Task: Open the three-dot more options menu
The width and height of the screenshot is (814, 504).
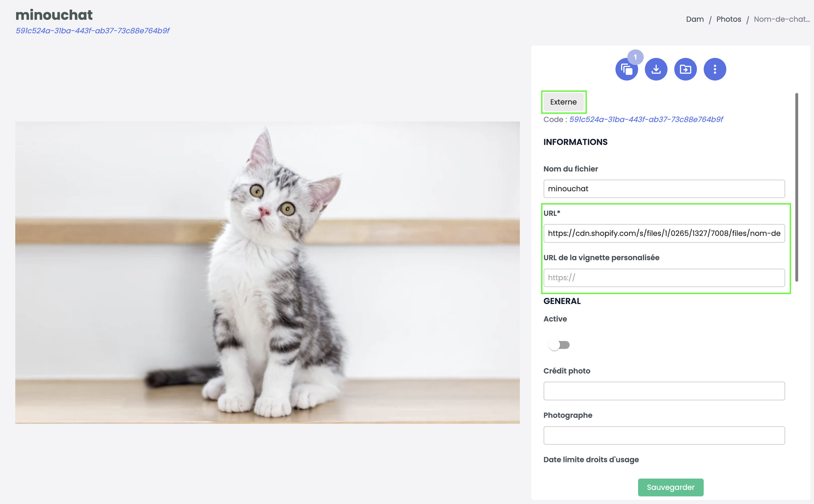Action: click(x=715, y=69)
